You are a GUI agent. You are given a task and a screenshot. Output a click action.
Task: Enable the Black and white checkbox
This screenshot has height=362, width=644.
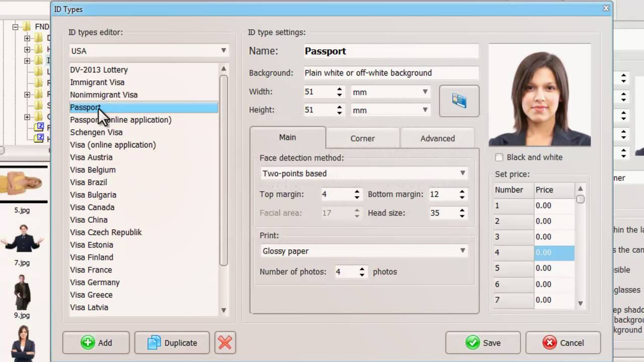tap(499, 157)
